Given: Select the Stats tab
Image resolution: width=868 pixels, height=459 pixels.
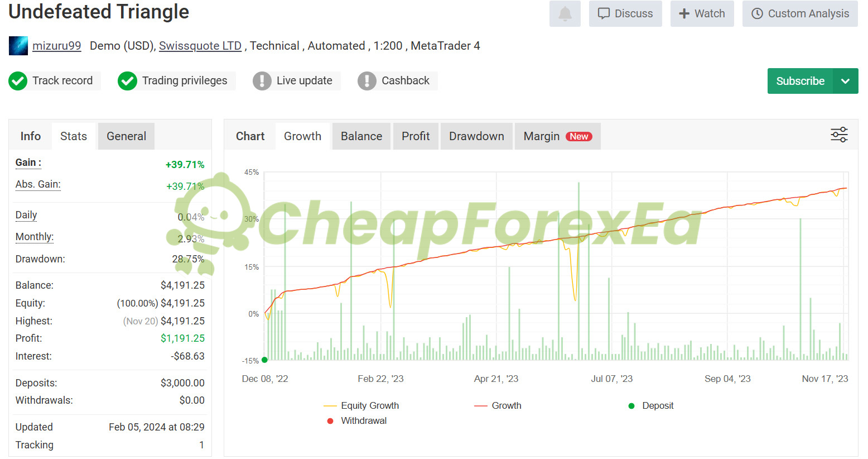Looking at the screenshot, I should 74,136.
